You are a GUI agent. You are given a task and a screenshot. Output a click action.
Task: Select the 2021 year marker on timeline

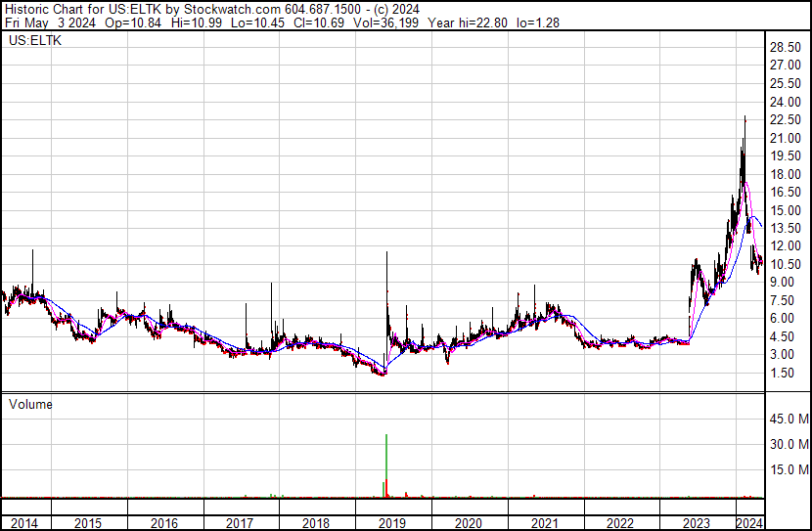pos(544,523)
